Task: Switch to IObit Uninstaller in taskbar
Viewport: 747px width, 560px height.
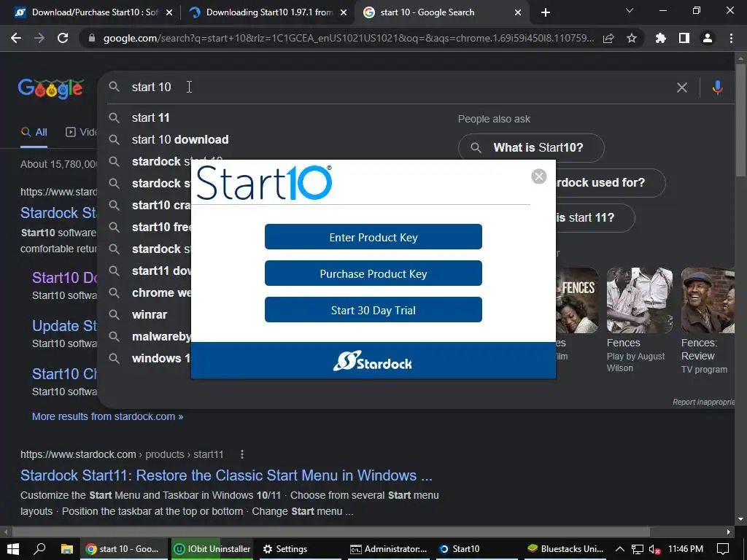Action: point(212,549)
